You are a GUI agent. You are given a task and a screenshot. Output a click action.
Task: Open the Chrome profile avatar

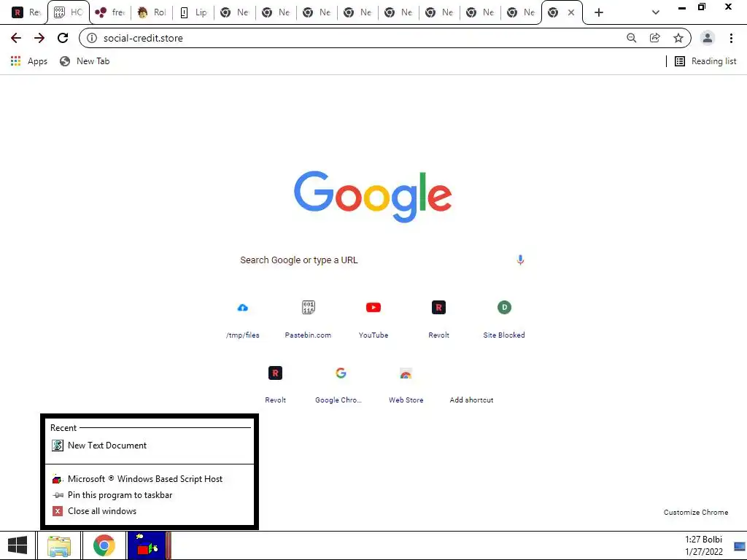pyautogui.click(x=708, y=38)
